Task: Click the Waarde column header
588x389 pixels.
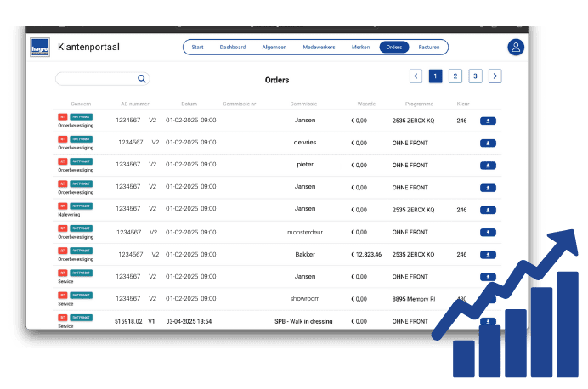Action: coord(366,104)
